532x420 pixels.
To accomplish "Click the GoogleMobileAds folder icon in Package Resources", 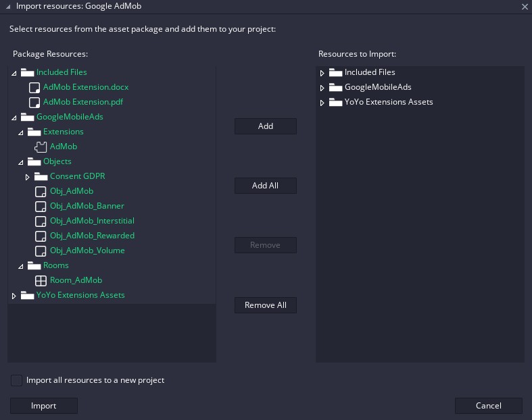I will (27, 117).
